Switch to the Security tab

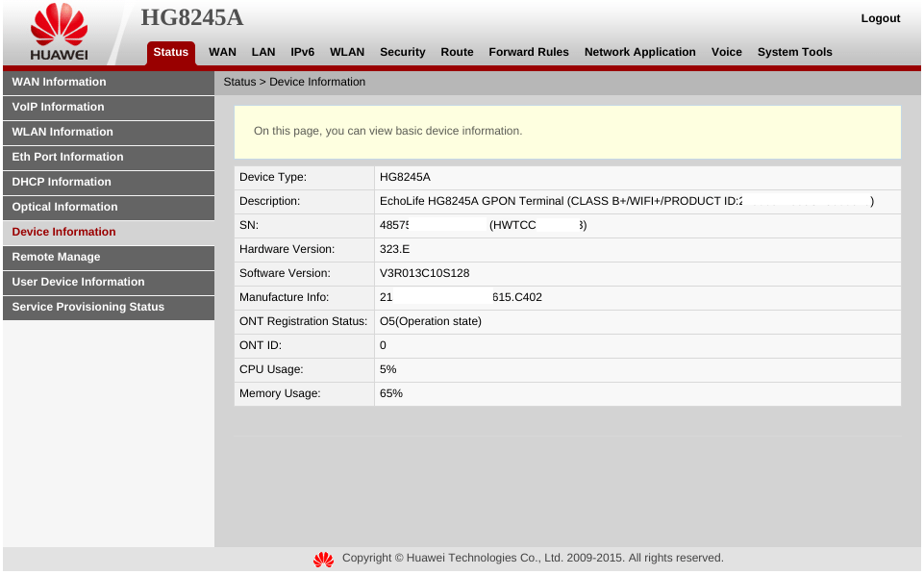pos(402,52)
